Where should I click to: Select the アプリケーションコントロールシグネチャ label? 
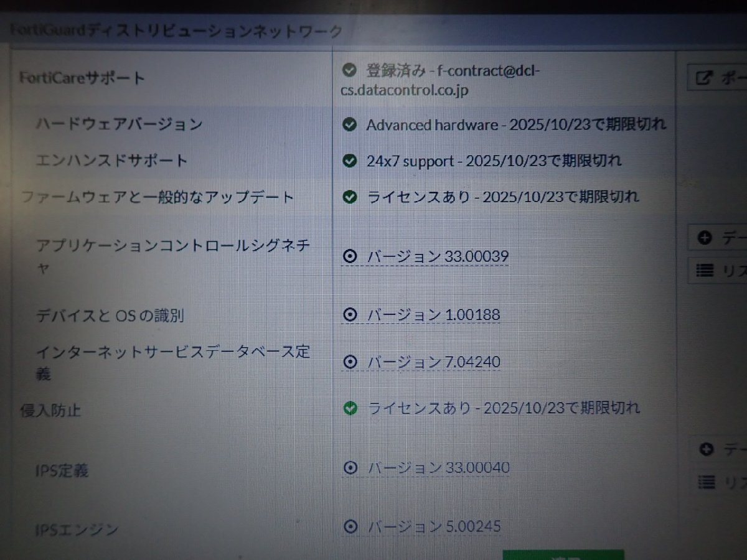(x=173, y=256)
